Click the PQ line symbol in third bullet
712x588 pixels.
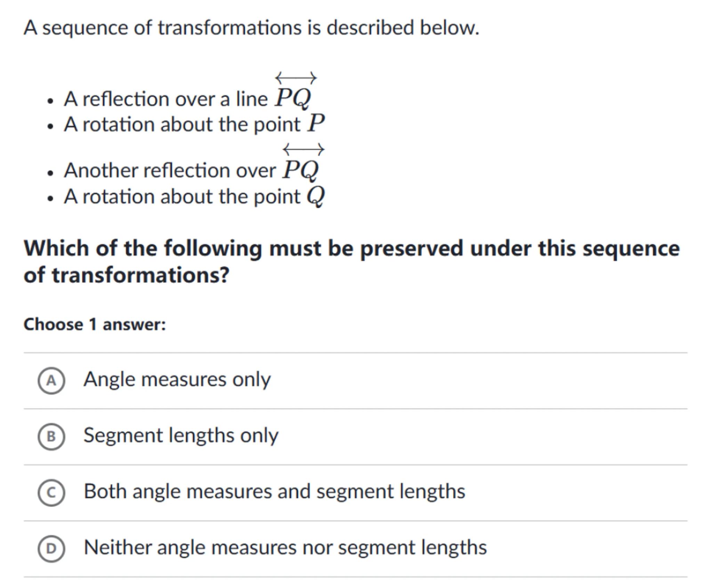click(301, 165)
